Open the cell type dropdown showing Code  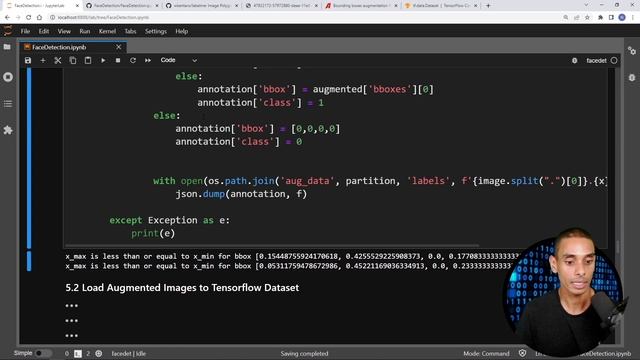(178, 60)
